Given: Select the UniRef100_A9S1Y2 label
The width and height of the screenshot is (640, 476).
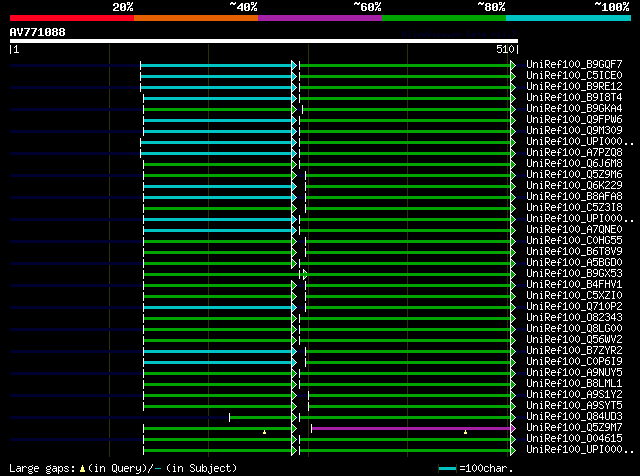Looking at the screenshot, I should (574, 395).
